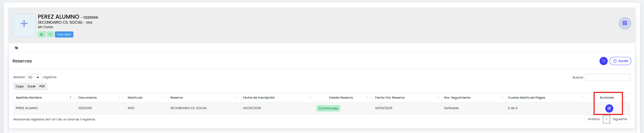Select page 1 in pagination
644x133 pixels.
pyautogui.click(x=606, y=119)
